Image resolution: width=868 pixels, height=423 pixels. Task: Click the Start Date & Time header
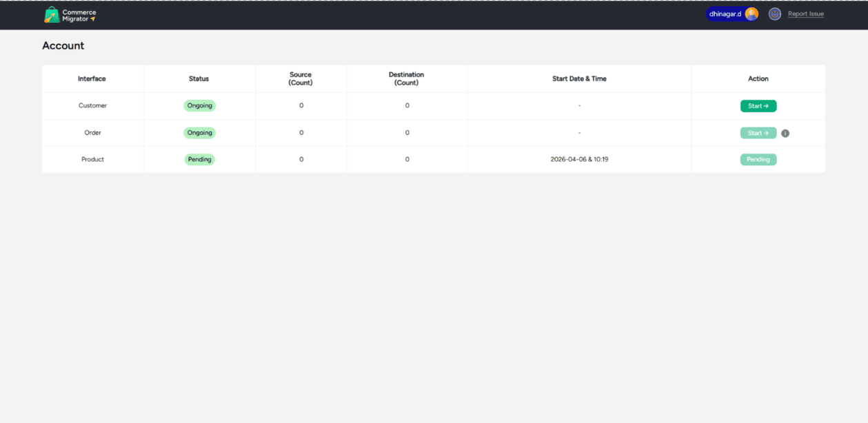click(x=579, y=79)
